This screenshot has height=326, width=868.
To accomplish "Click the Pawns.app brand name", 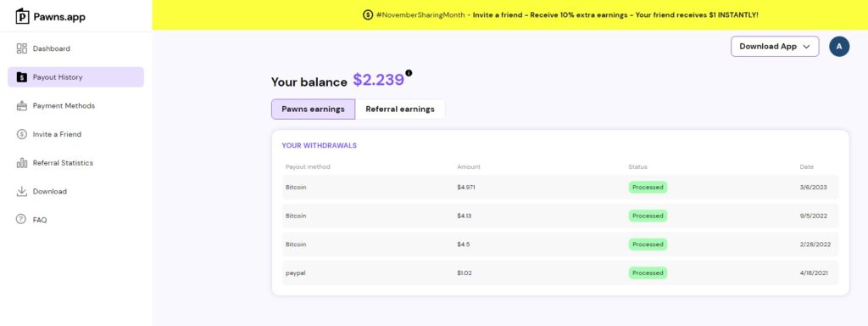I will pos(59,17).
